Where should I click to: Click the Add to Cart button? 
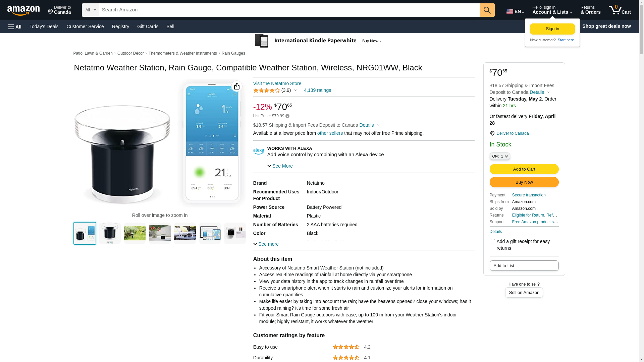coord(524,169)
